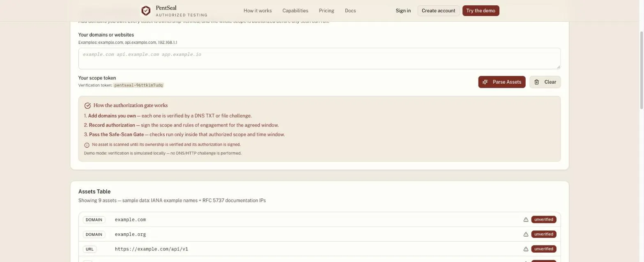Select the example.com asset name

130,220
